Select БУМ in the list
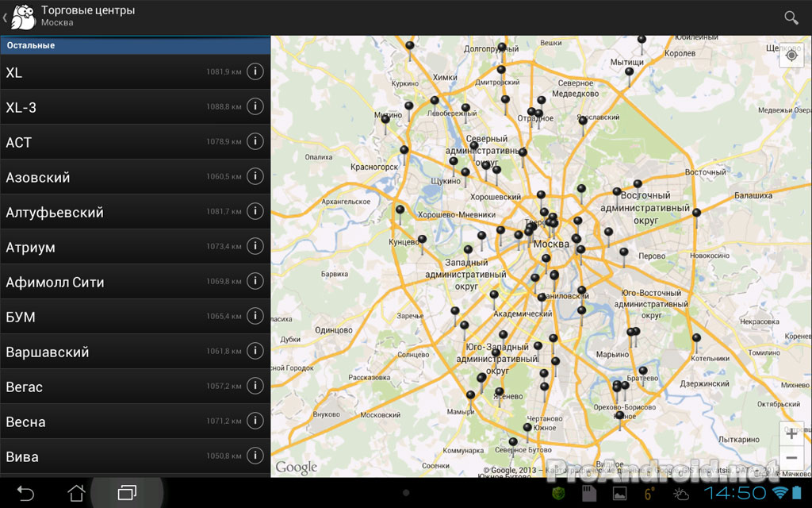Viewport: 812px width, 508px height. (135, 316)
